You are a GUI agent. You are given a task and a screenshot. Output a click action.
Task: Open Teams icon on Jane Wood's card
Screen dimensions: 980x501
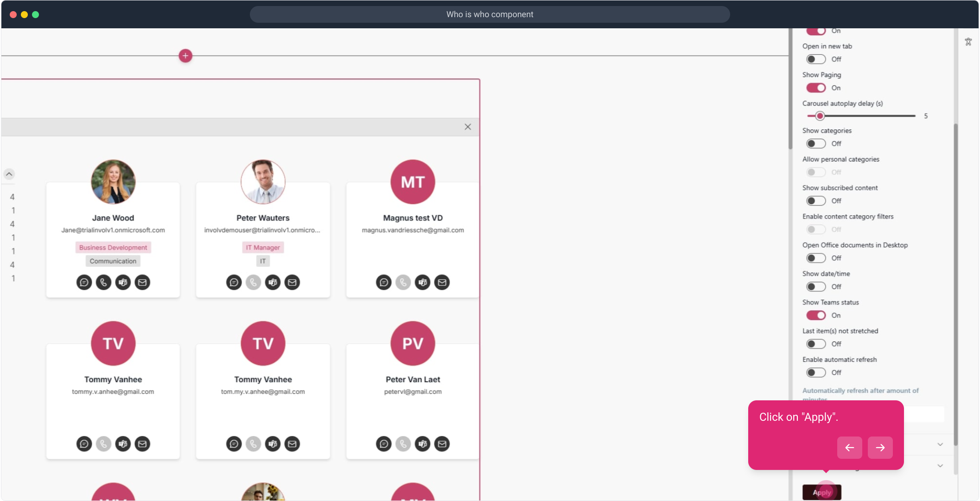pyautogui.click(x=123, y=282)
